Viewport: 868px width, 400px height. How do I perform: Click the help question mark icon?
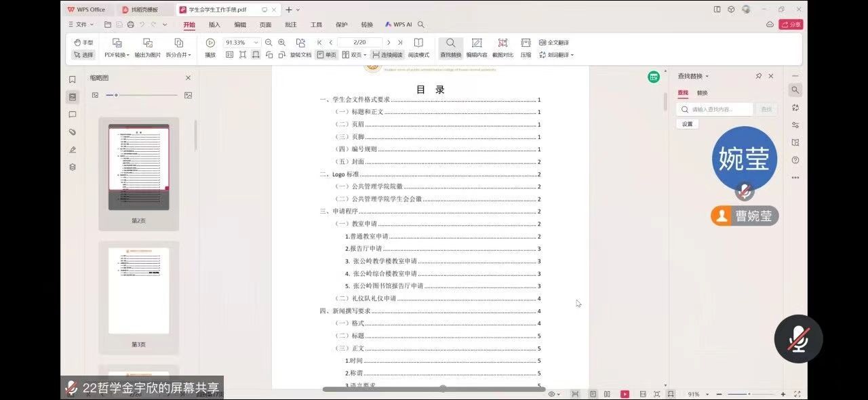click(795, 160)
